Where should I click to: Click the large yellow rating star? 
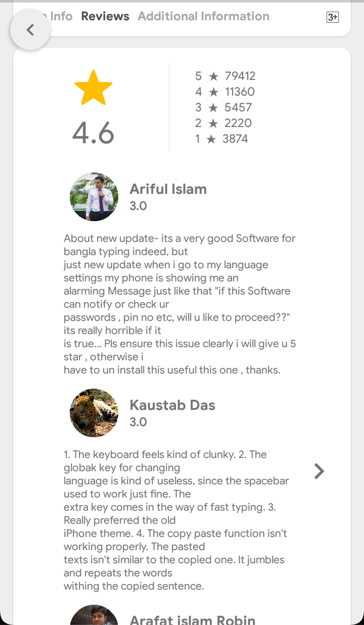coord(94,89)
